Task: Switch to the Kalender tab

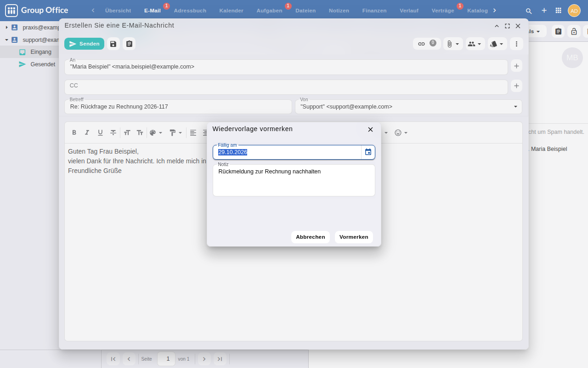Action: [x=231, y=11]
